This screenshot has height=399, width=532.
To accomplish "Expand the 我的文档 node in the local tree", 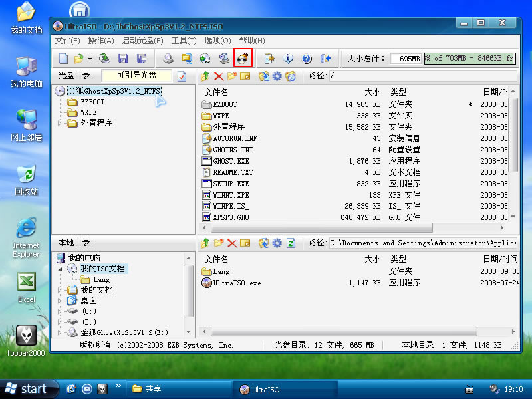I will (60, 290).
